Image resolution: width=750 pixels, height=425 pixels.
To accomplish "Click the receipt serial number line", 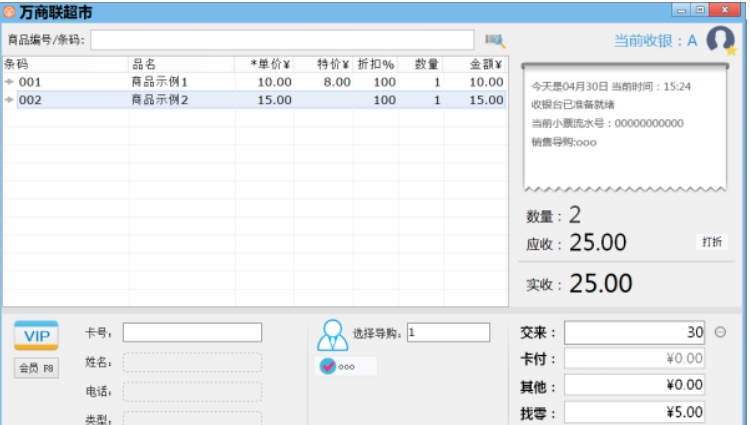I will point(607,123).
